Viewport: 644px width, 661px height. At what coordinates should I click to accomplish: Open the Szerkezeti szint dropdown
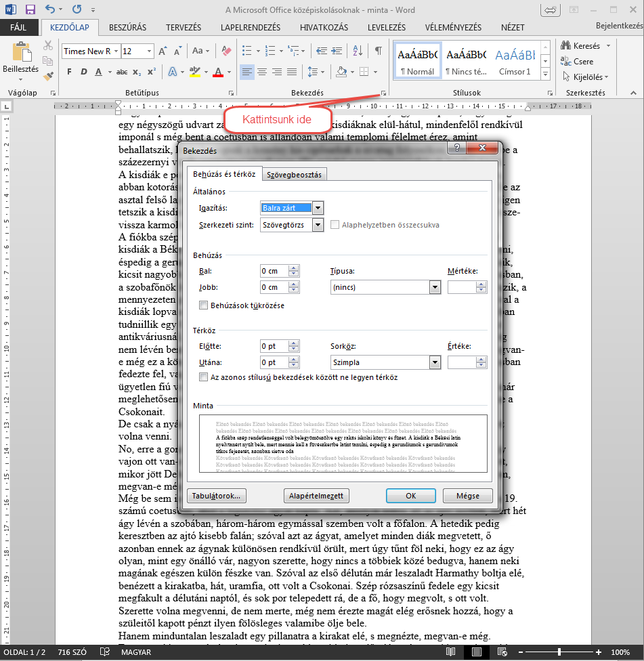point(318,225)
